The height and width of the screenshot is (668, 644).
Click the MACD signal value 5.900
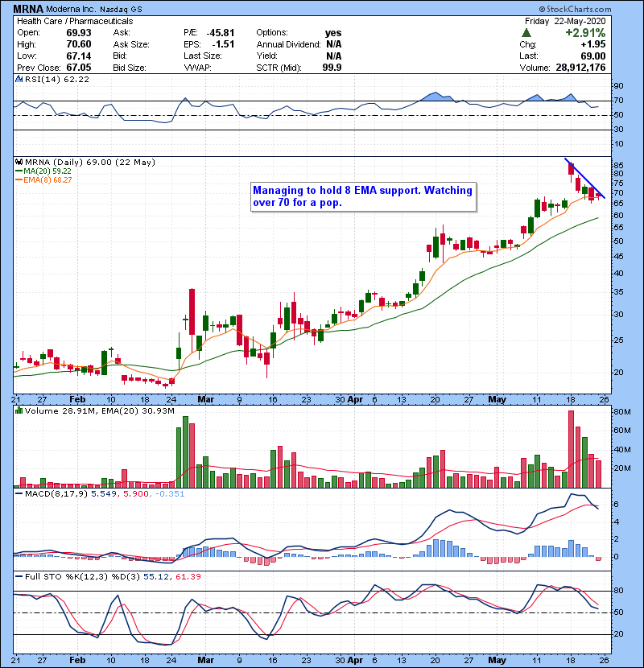[x=136, y=494]
